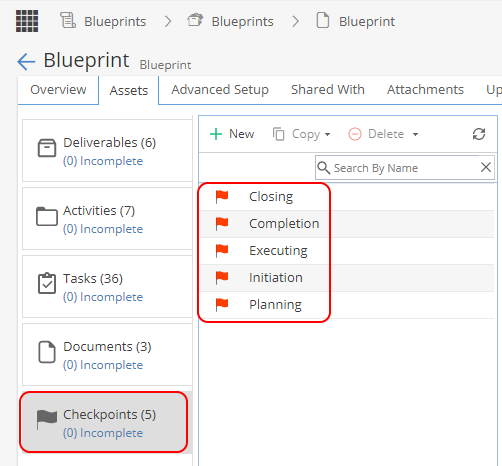Viewport: 502px width, 466px height.
Task: Click the green plus New button
Action: (232, 134)
